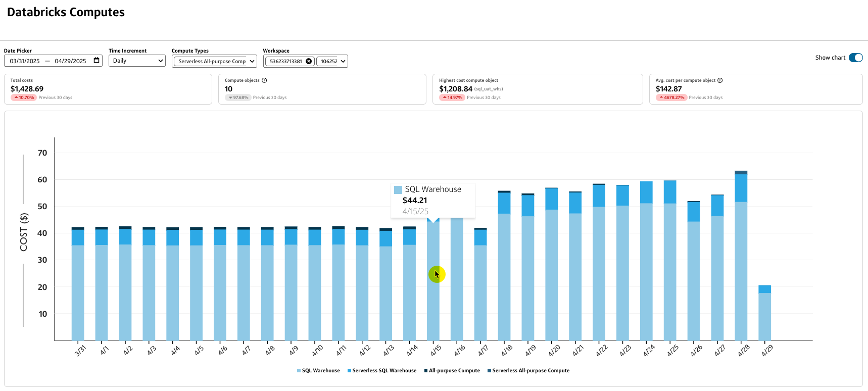Viewport: 868px width, 391px height.
Task: Click the 4/16 cost bar
Action: [457, 279]
